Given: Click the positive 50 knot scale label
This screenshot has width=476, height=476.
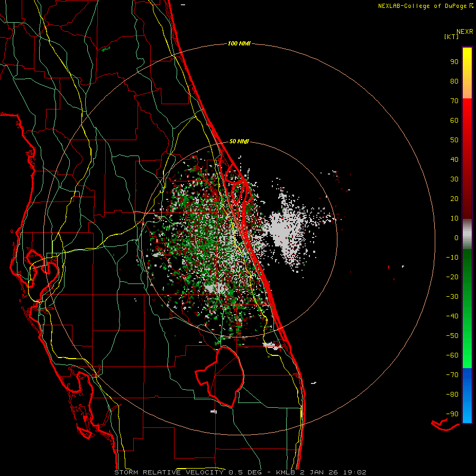Looking at the screenshot, I should click(x=454, y=140).
